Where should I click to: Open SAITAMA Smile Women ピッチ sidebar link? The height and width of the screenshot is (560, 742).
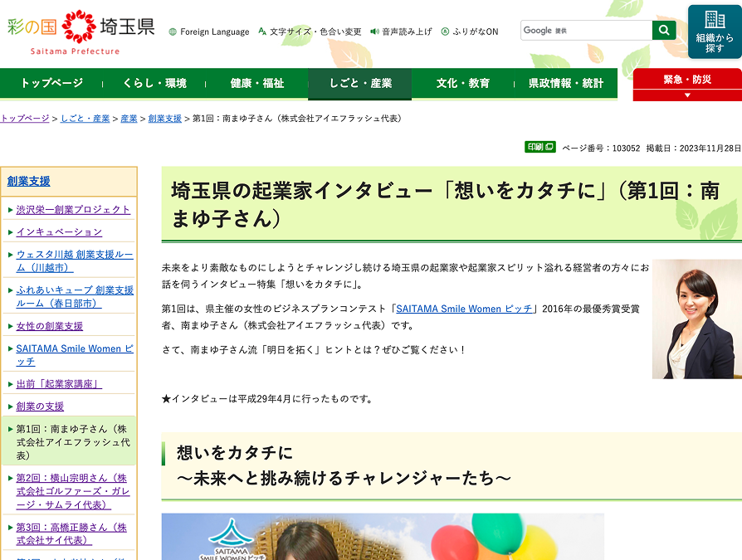(x=75, y=355)
